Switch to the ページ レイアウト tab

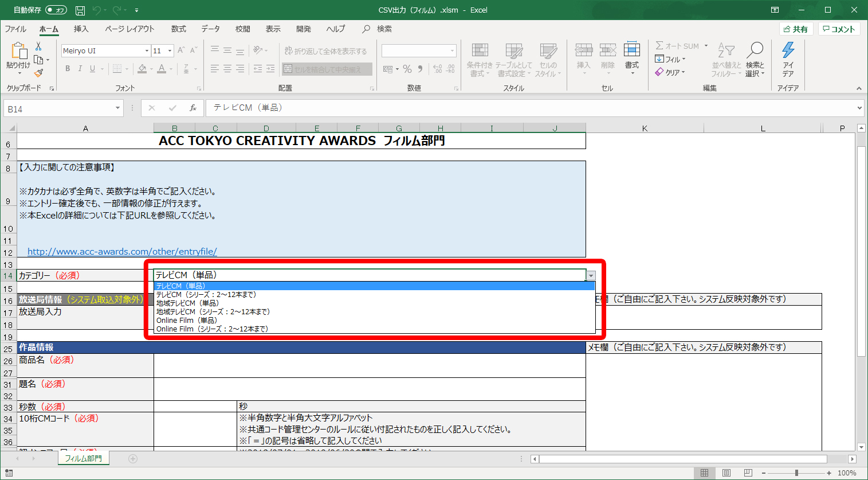pos(129,29)
